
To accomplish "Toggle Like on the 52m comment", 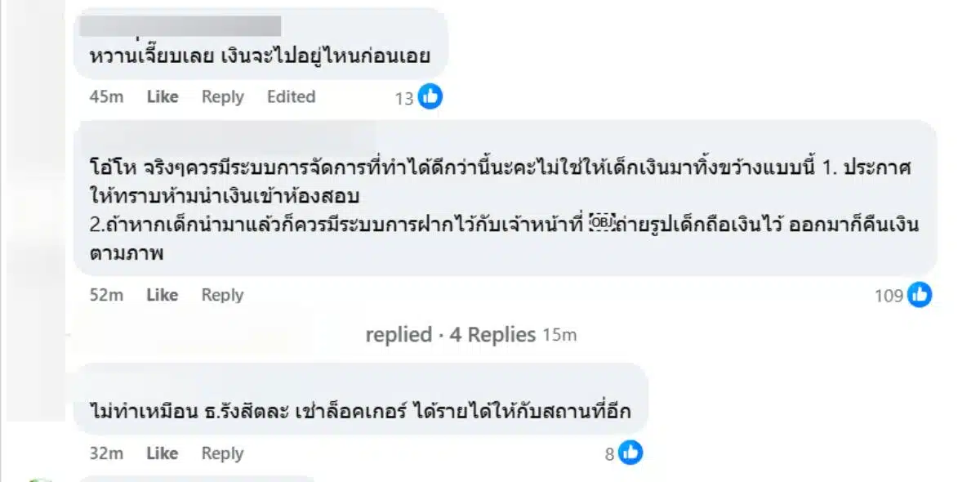I will coord(163,295).
